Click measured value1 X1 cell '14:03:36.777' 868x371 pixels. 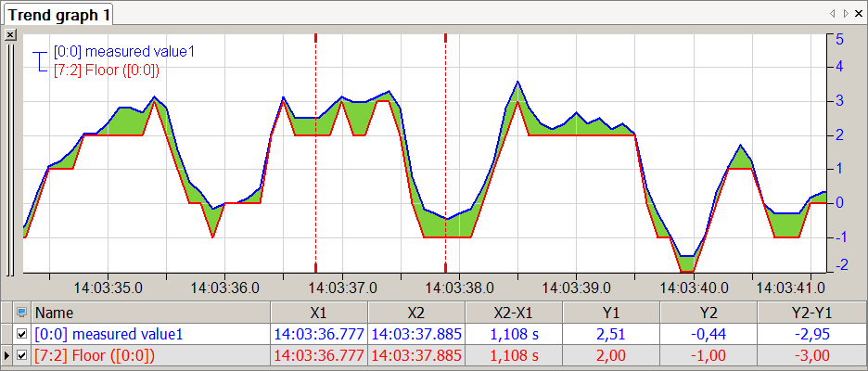point(319,334)
